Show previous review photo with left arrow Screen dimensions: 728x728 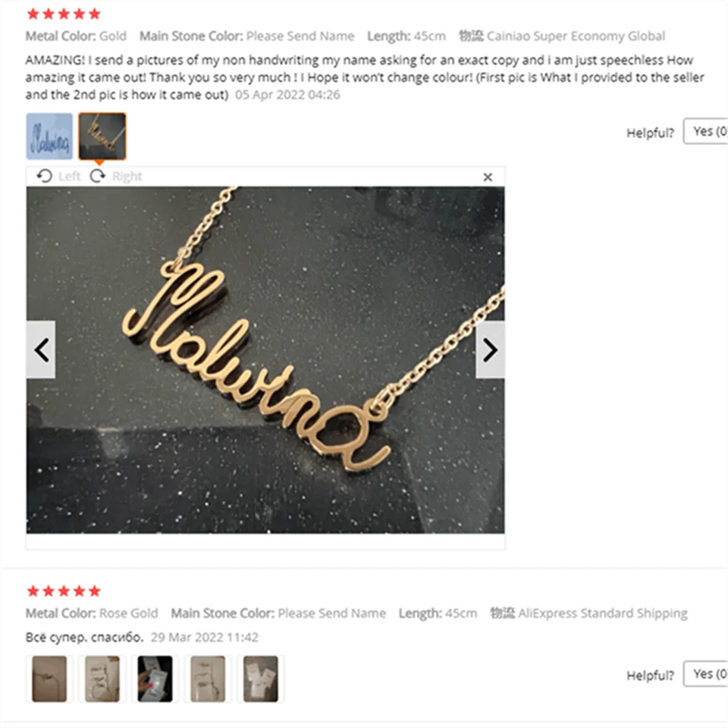41,350
